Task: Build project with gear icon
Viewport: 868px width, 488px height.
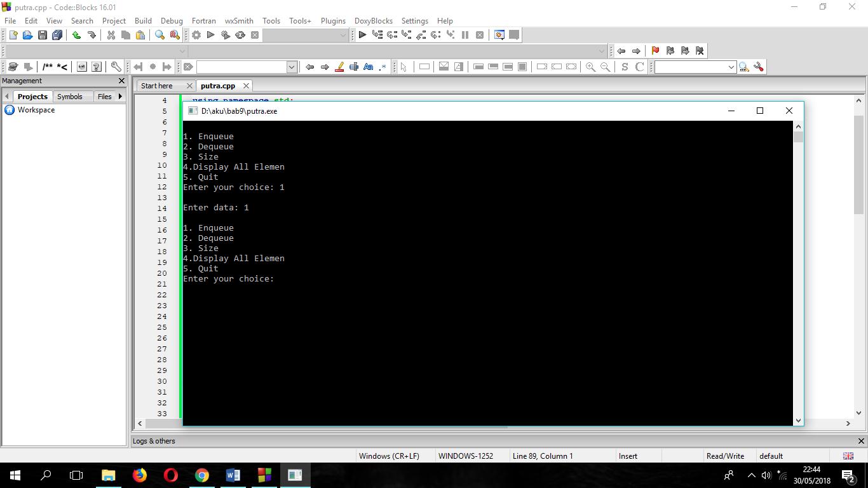Action: pos(196,35)
